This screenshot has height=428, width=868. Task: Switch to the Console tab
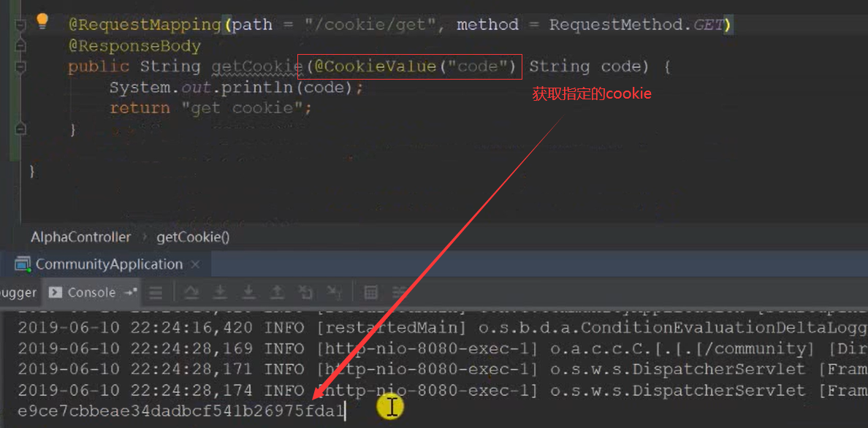(x=91, y=292)
